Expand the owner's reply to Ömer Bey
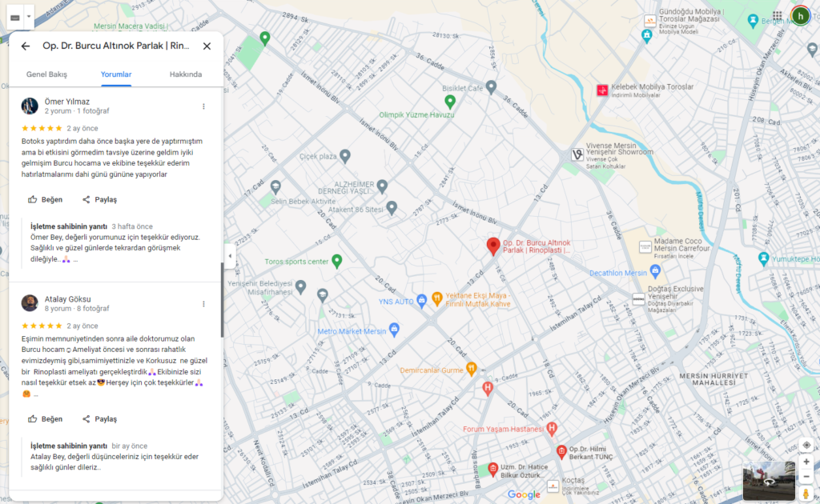The width and height of the screenshot is (820, 504). tap(76, 259)
